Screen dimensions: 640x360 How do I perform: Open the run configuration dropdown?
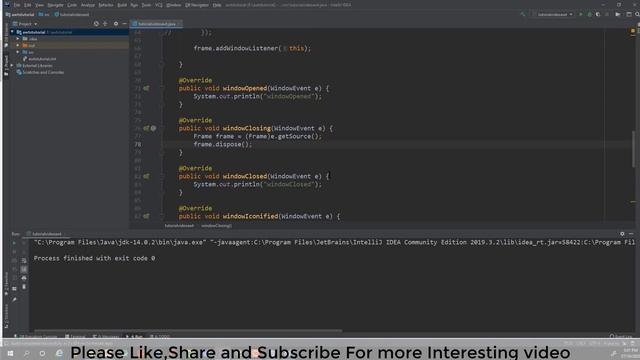pyautogui.click(x=553, y=14)
